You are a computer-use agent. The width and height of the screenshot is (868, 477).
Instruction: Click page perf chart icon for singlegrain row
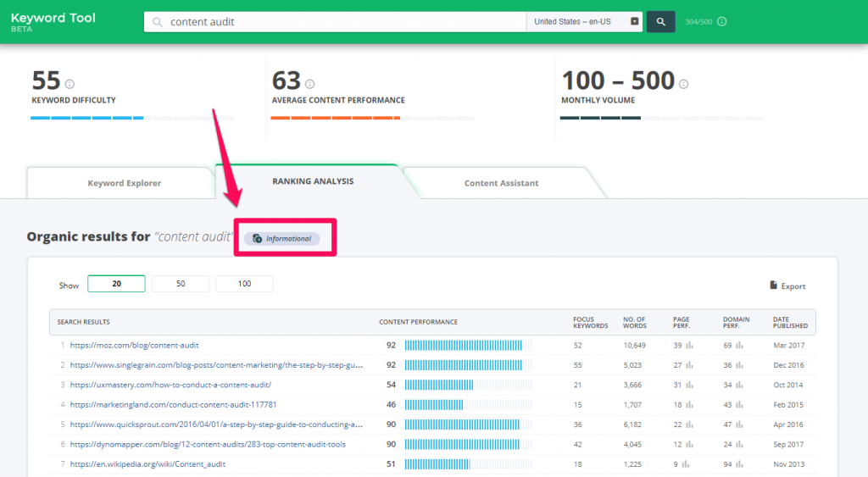(689, 365)
